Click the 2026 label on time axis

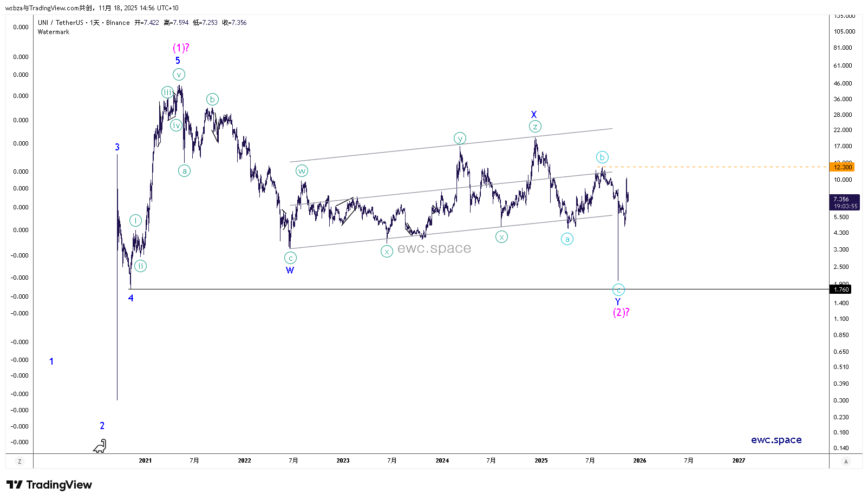639,461
